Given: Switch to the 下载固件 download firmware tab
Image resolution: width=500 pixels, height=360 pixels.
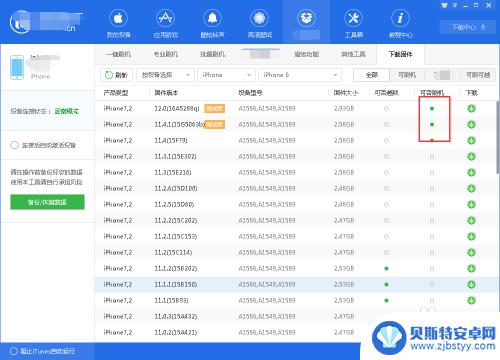Looking at the screenshot, I should click(400, 54).
